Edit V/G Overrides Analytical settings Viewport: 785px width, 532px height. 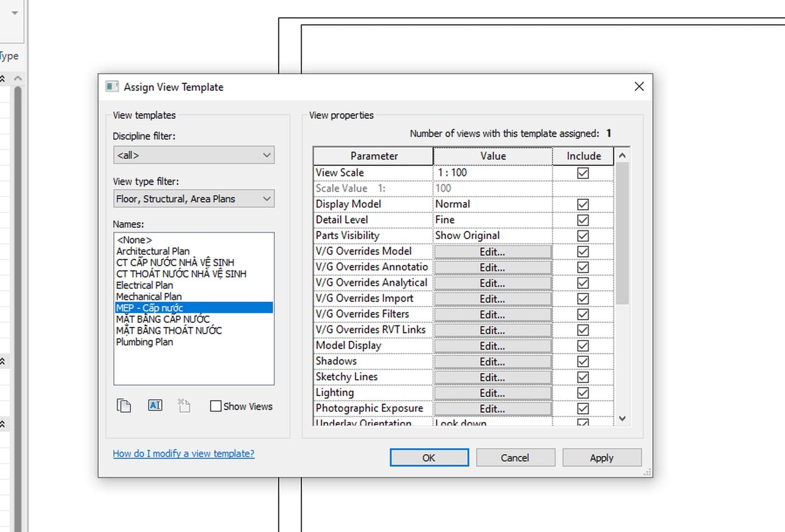(493, 284)
